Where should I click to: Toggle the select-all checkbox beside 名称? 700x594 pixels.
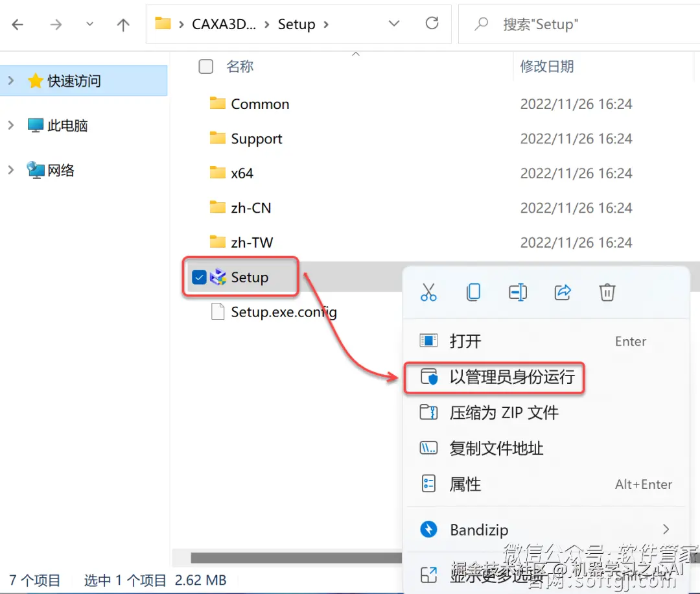coord(206,67)
